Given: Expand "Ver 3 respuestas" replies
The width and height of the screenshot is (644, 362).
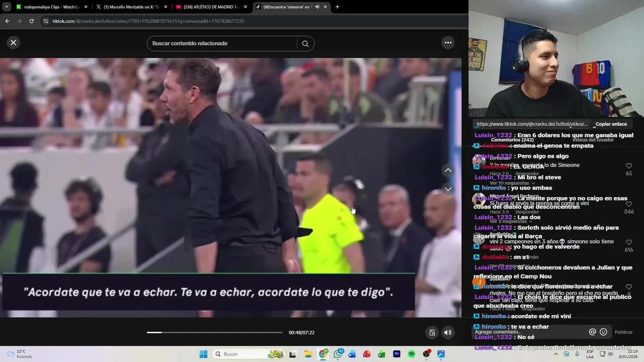Looking at the screenshot, I should [510, 221].
